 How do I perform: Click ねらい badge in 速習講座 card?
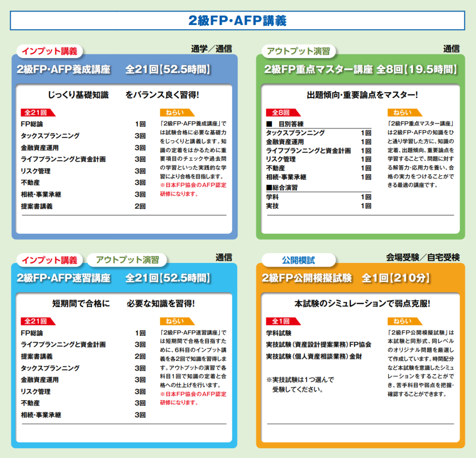(x=173, y=321)
